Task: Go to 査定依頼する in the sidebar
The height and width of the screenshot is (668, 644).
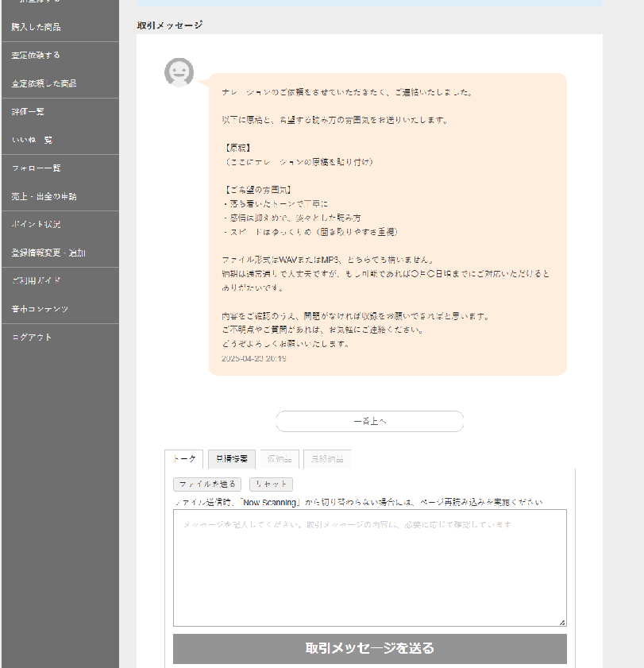Action: coord(37,56)
